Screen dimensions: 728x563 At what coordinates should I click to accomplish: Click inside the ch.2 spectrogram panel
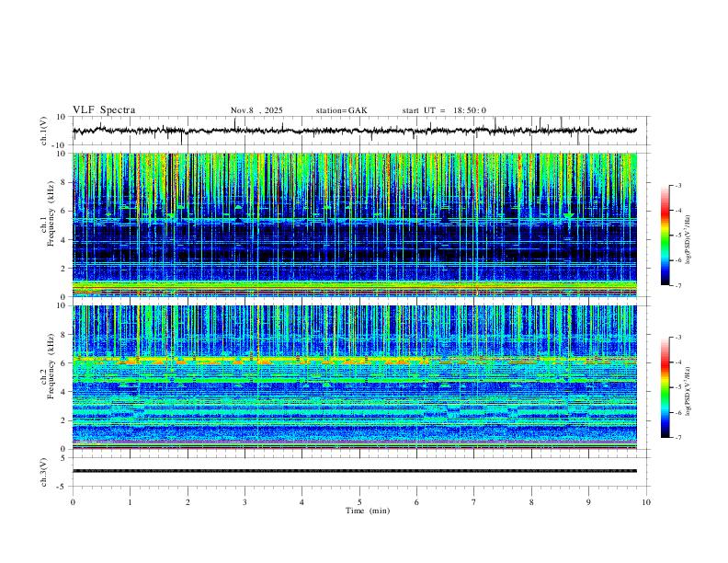pyautogui.click(x=354, y=377)
